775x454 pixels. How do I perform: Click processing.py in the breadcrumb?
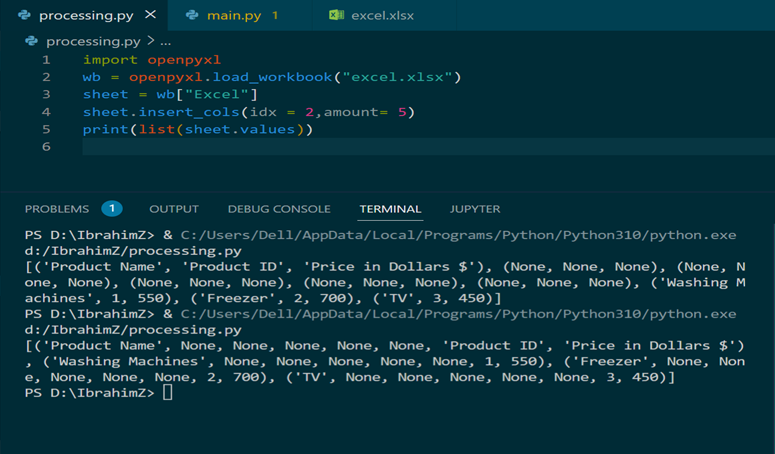(x=93, y=41)
